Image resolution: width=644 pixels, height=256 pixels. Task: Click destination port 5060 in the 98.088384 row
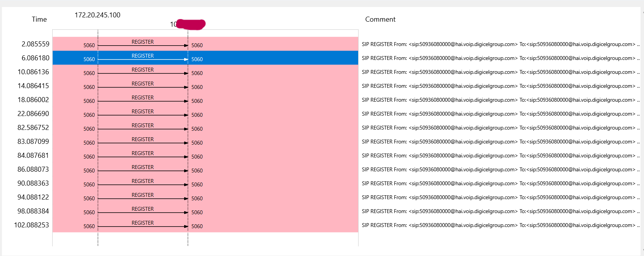(x=197, y=212)
